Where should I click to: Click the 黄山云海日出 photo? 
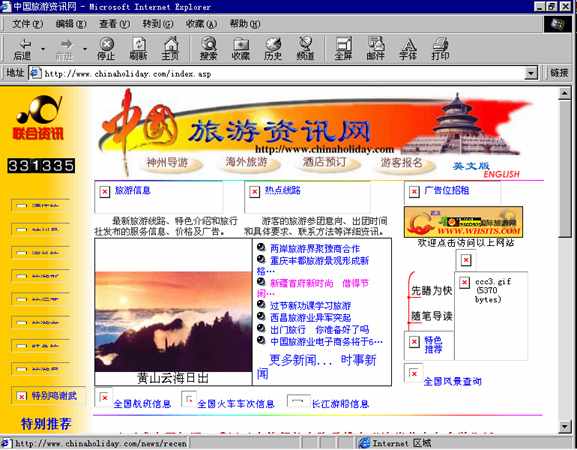tap(173, 322)
